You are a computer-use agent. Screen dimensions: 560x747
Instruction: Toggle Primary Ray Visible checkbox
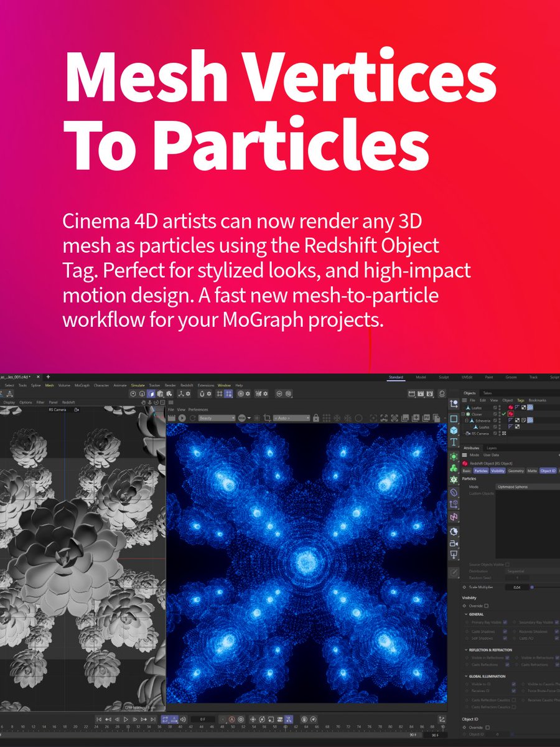click(x=505, y=622)
